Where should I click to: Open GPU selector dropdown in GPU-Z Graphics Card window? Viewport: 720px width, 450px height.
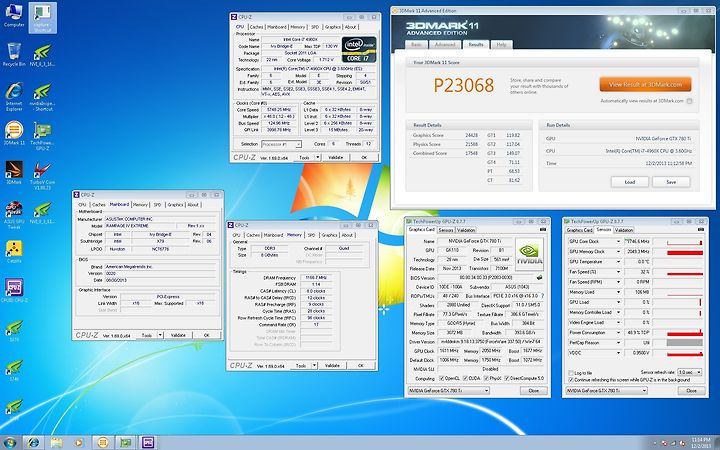point(449,391)
